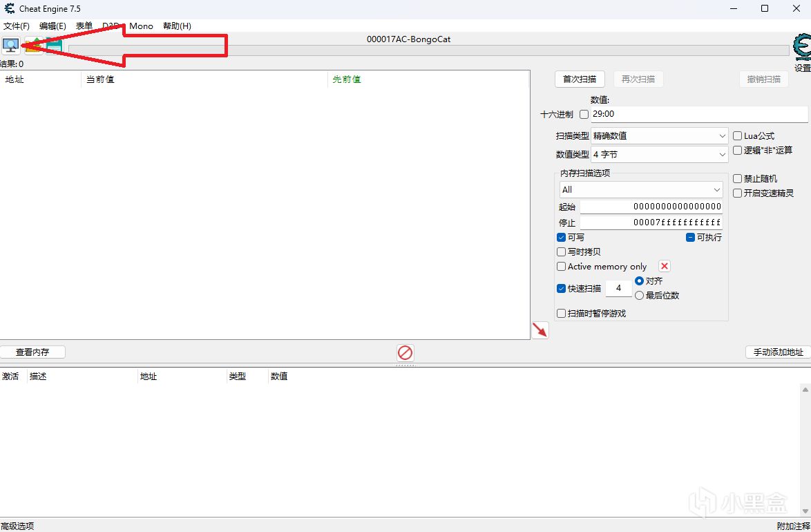
Task: Click the address list vertical scrollbar
Action: [805, 449]
